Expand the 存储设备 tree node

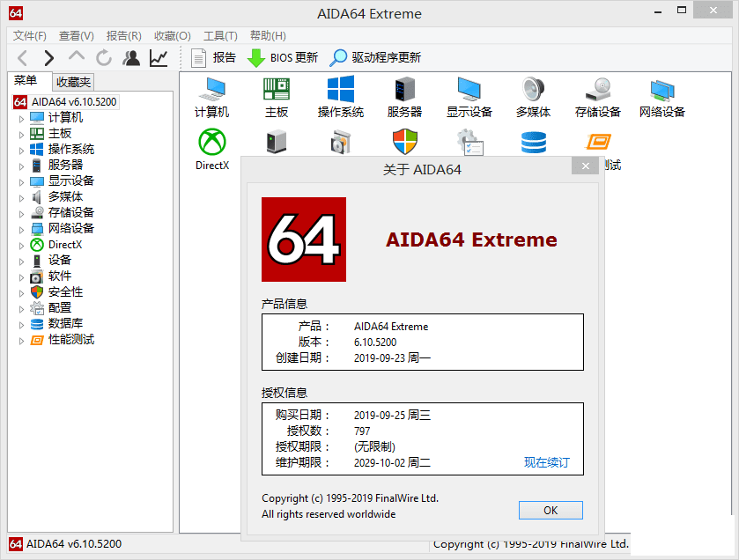click(21, 213)
